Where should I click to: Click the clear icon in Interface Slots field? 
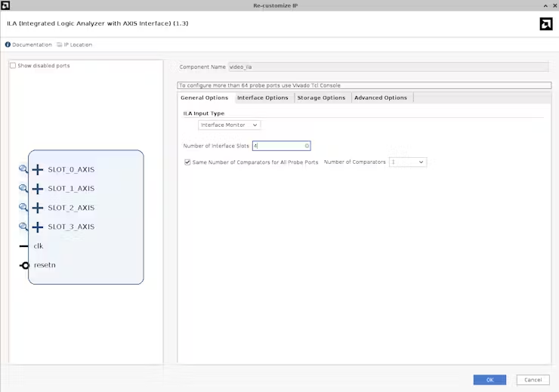307,146
